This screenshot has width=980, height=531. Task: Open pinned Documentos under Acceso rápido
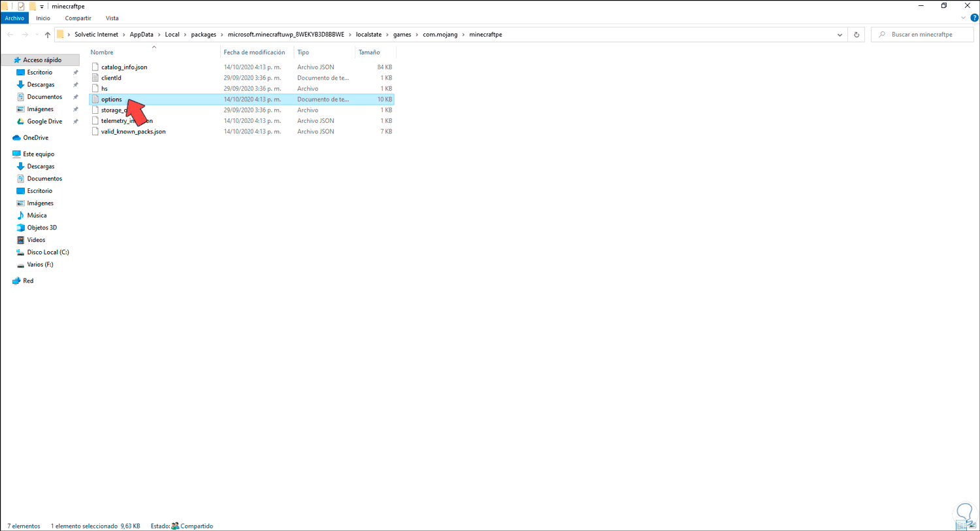[44, 97]
